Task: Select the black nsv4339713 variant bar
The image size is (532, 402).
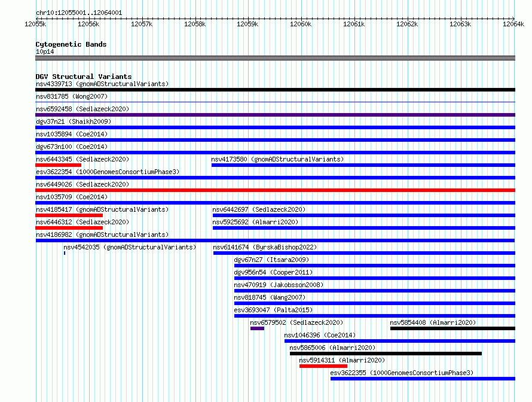Action: [275, 90]
